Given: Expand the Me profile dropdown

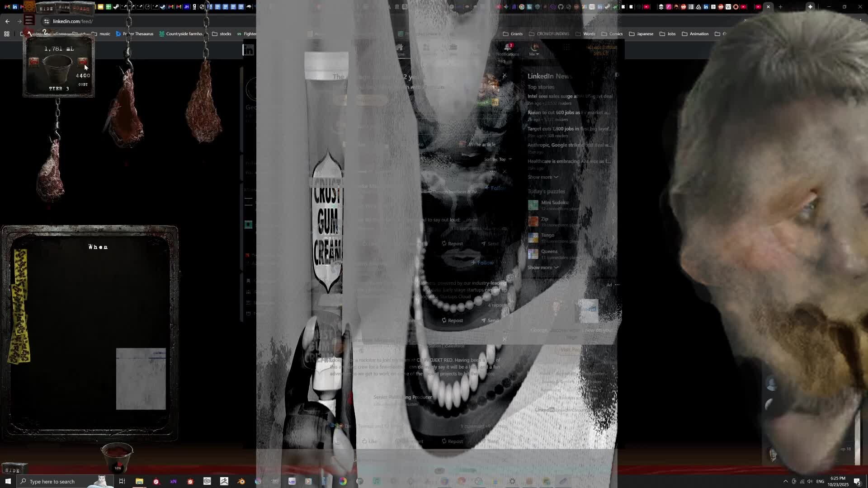Looking at the screenshot, I should click(534, 50).
